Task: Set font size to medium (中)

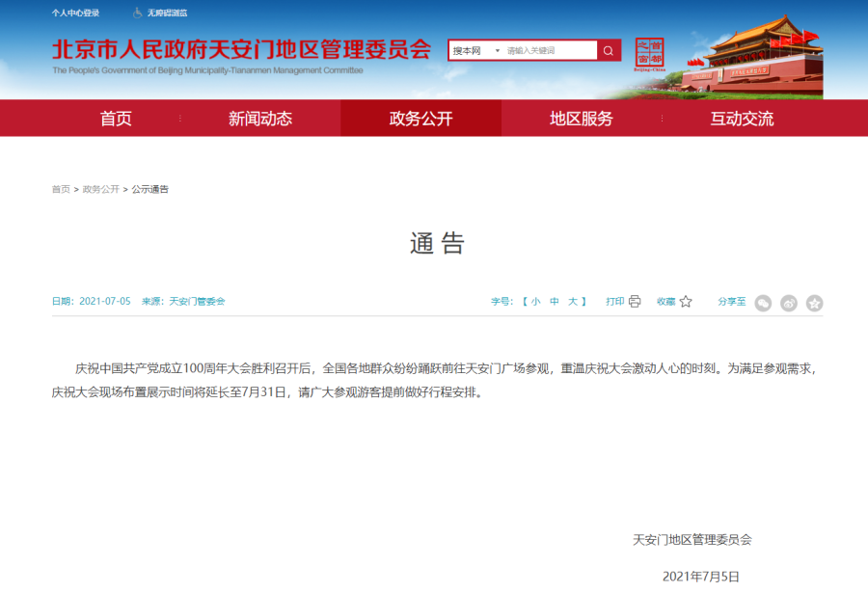Action: [x=555, y=302]
